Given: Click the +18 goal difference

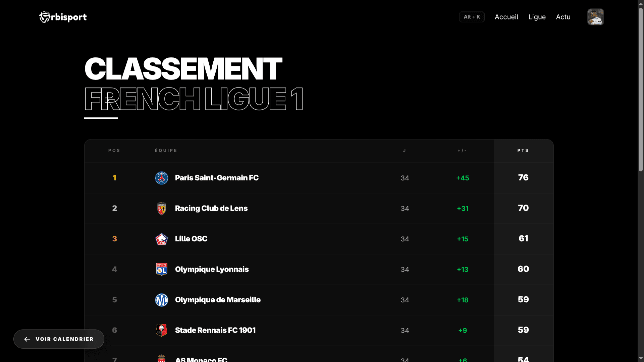Looking at the screenshot, I should tap(463, 300).
